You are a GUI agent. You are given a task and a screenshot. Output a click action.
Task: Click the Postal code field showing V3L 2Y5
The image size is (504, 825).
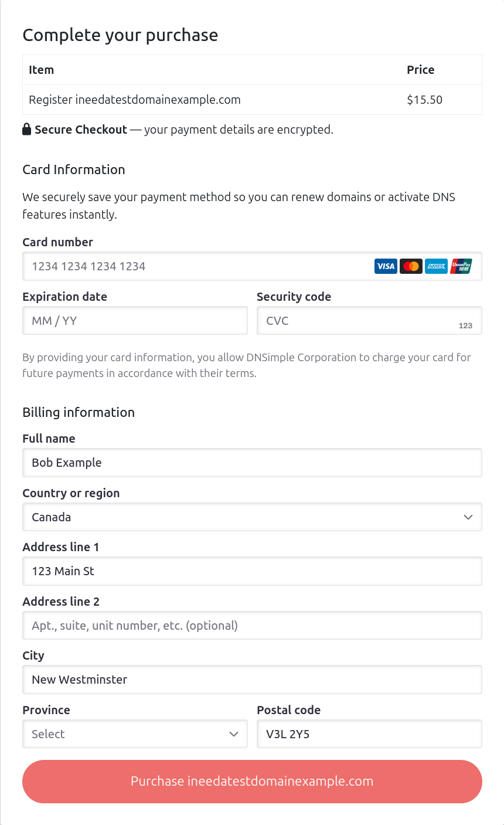coord(369,734)
